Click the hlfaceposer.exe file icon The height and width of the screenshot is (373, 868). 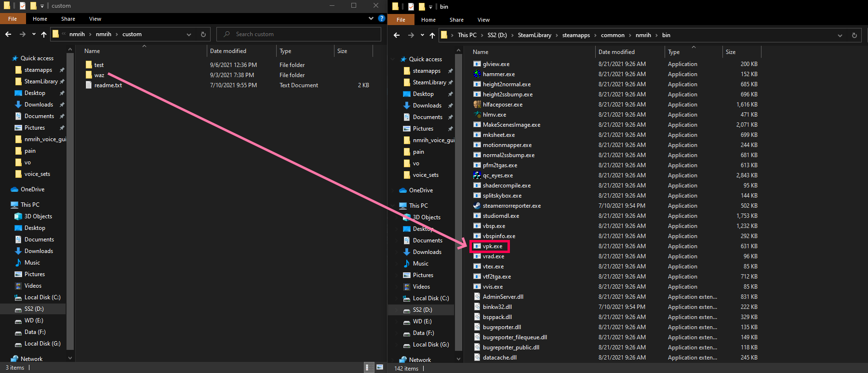tap(477, 105)
